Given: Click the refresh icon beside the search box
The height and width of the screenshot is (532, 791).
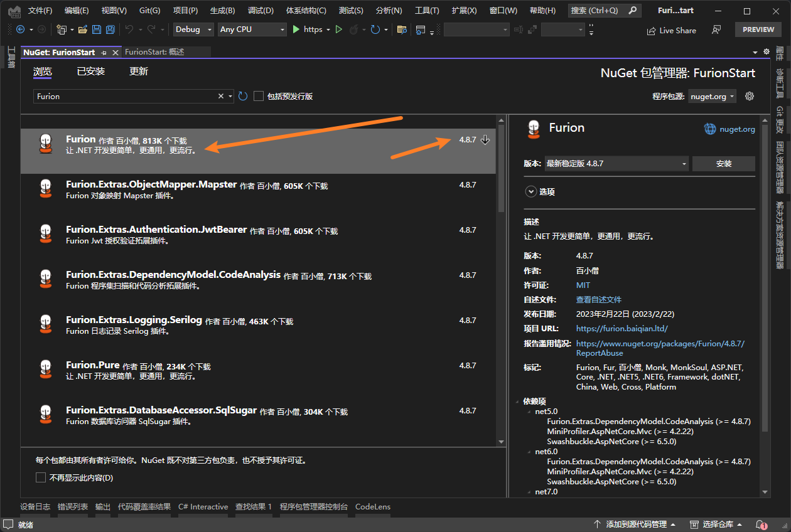Looking at the screenshot, I should pos(243,96).
